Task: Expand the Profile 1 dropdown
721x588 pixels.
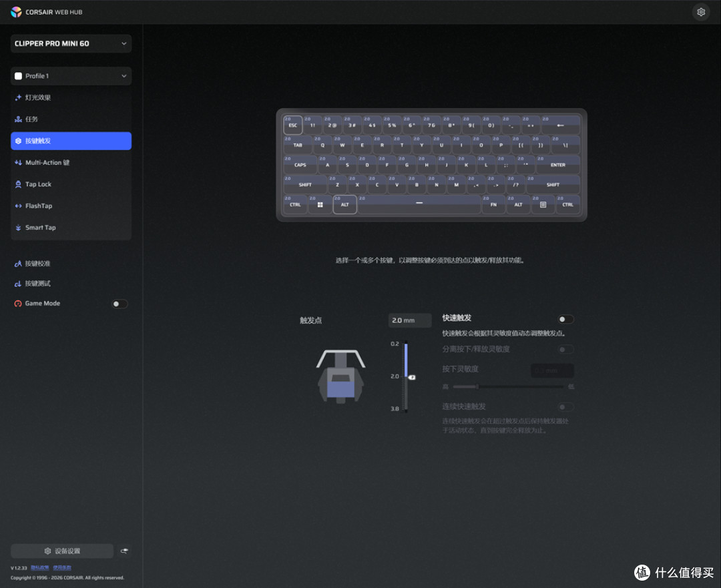Action: coord(71,76)
